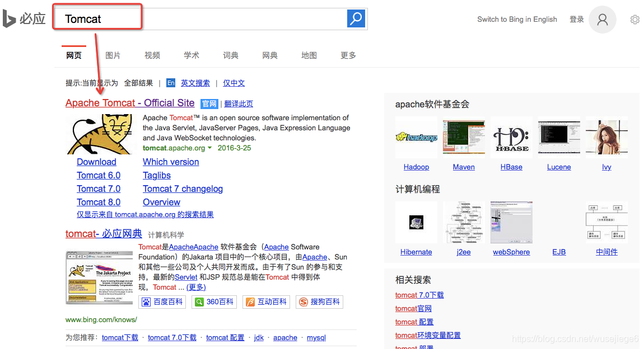
Task: Open the Download sublink
Action: [x=96, y=162]
